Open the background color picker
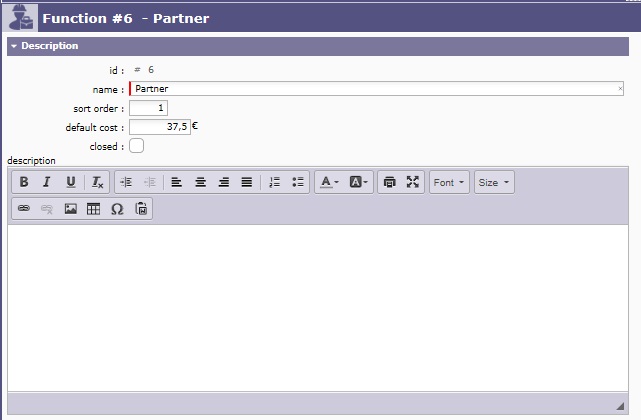 (x=359, y=182)
